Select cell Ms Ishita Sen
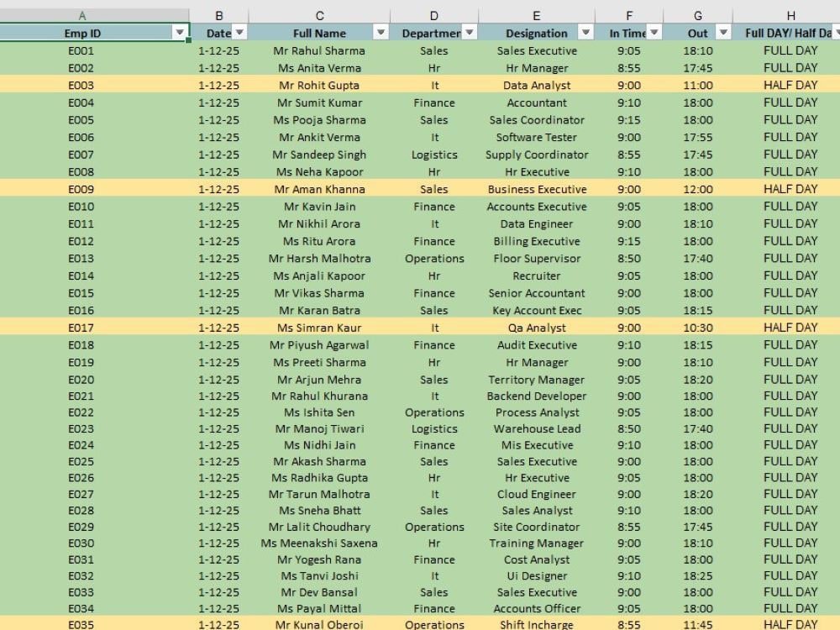Screen dimensions: 840x630 pyautogui.click(x=319, y=412)
